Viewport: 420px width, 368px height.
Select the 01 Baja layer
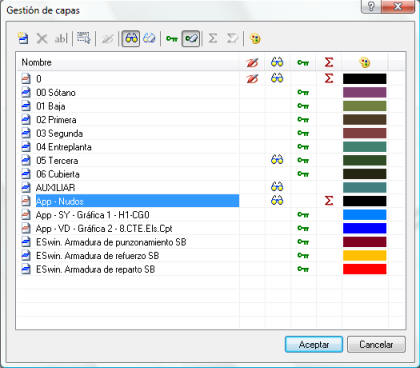tap(51, 106)
